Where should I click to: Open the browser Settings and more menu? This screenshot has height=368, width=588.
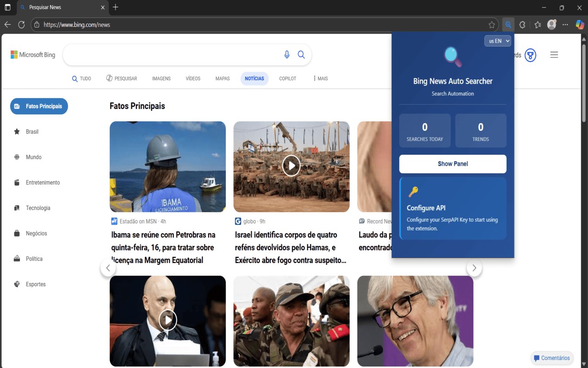tap(565, 25)
